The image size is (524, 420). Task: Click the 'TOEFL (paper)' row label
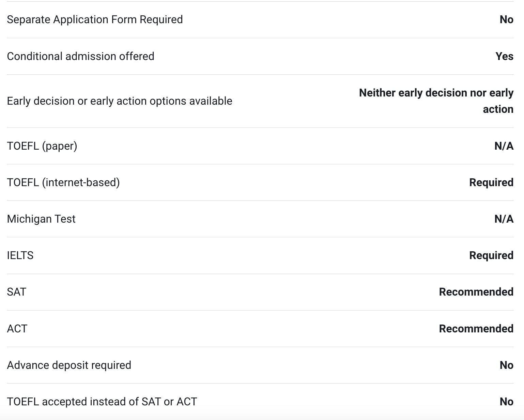click(42, 146)
